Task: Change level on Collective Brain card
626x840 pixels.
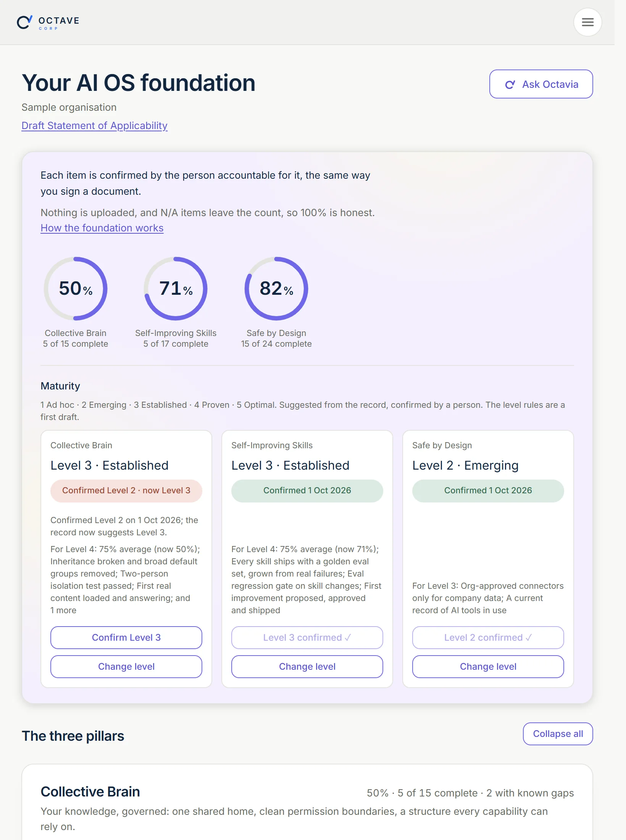Action: click(x=126, y=667)
